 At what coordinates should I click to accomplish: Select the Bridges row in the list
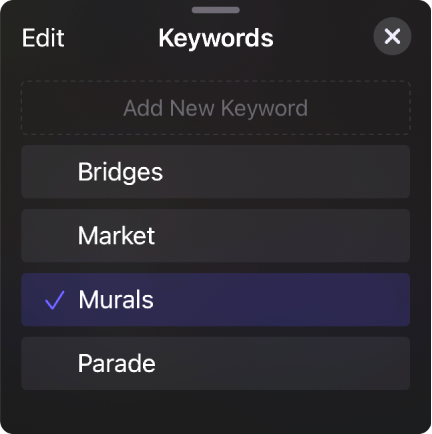[216, 172]
